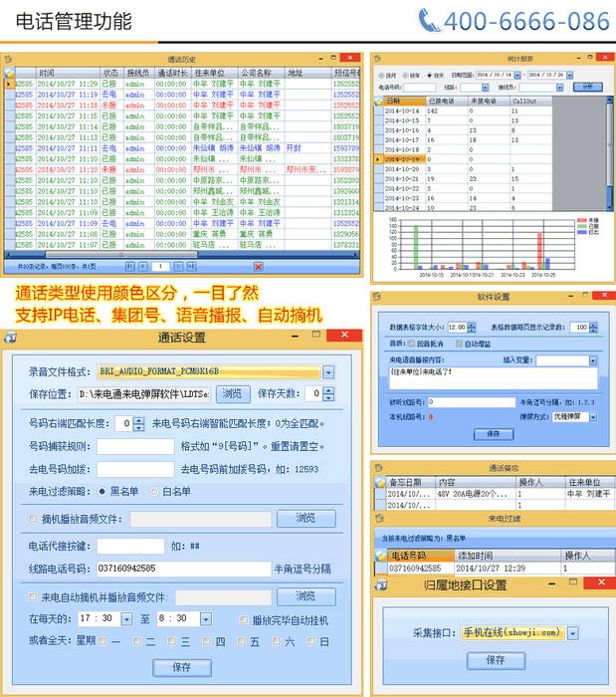This screenshot has width=616, height=697.
Task: Click the 线路电话号码 input field
Action: (182, 568)
